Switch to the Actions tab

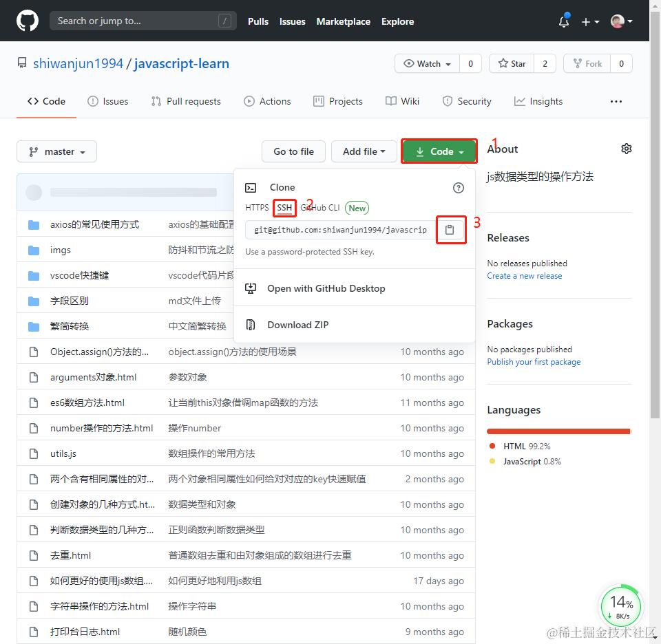click(267, 102)
